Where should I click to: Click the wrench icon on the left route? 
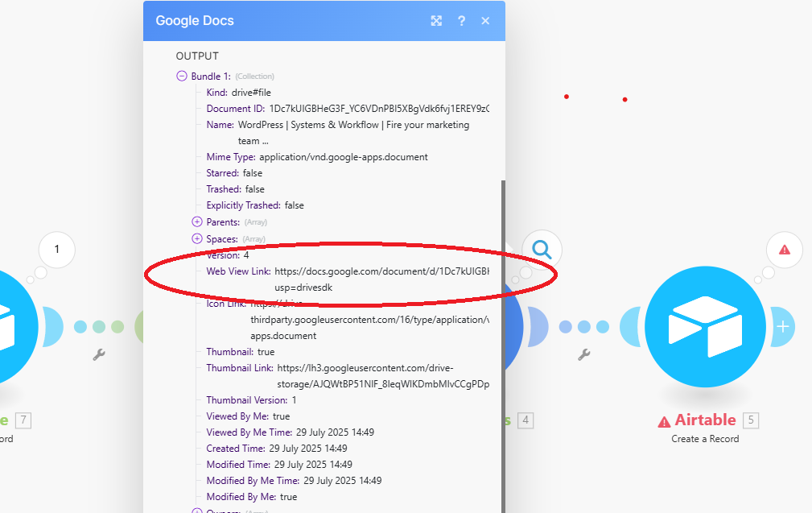[x=99, y=354]
